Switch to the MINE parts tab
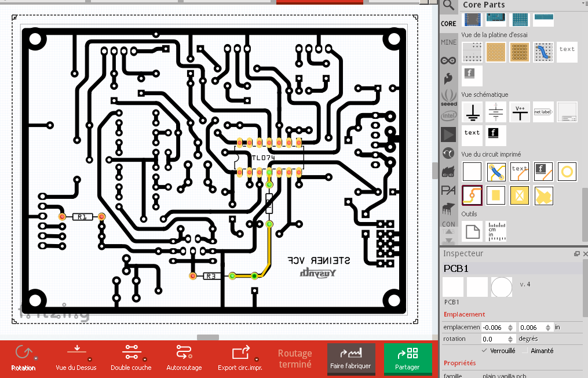 [x=448, y=42]
